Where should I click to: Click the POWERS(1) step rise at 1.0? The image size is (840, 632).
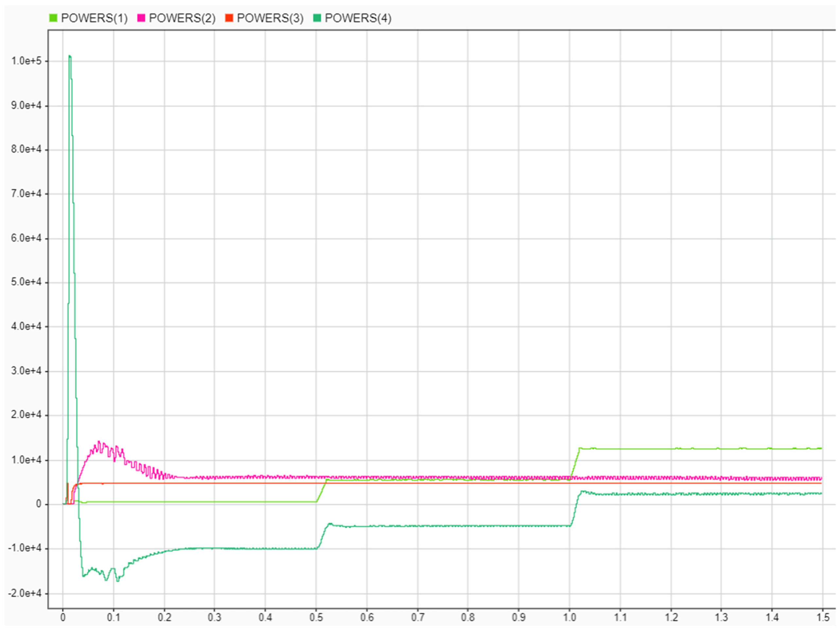tap(575, 462)
